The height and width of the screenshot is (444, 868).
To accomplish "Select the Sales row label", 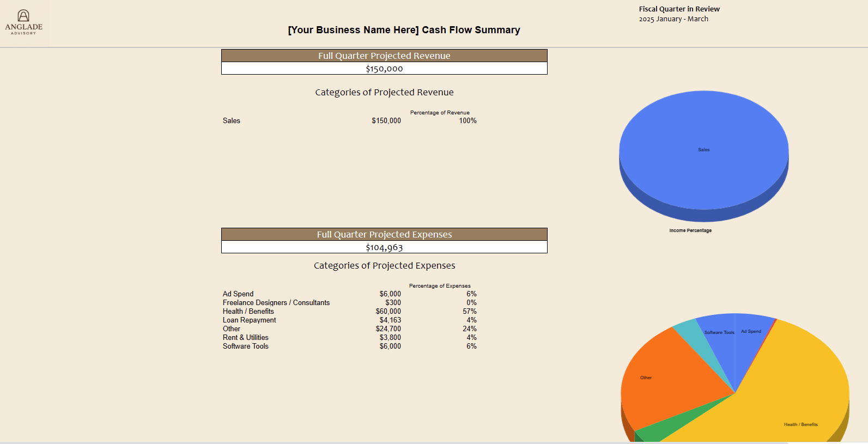I will click(232, 121).
